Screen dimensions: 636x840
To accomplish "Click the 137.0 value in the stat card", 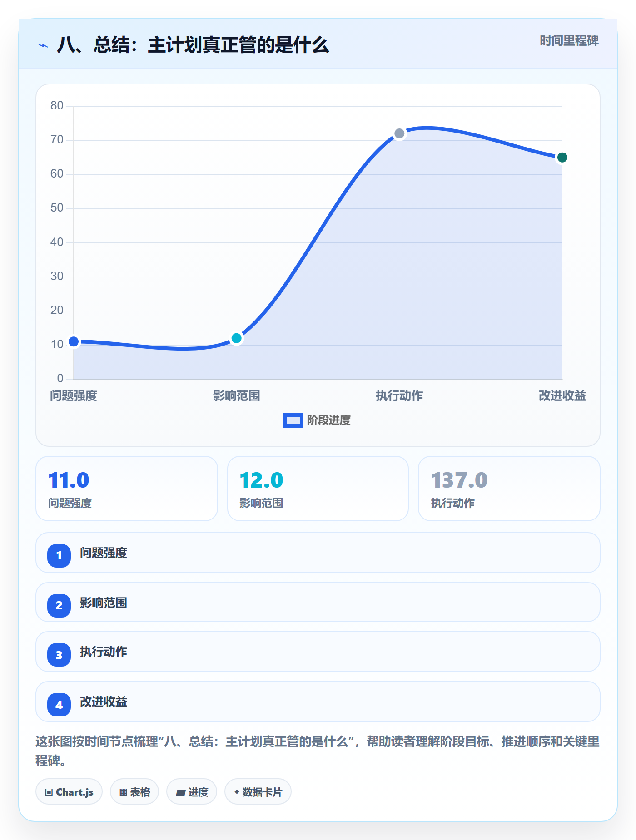I will [x=459, y=480].
